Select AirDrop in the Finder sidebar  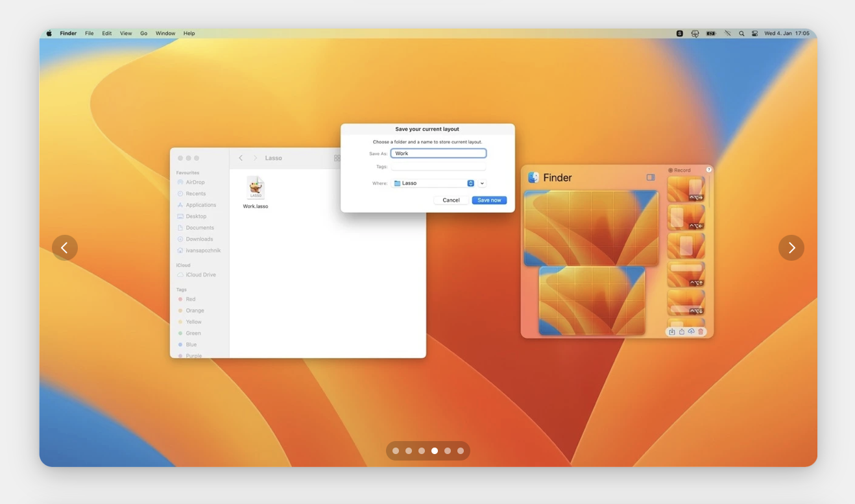point(191,182)
